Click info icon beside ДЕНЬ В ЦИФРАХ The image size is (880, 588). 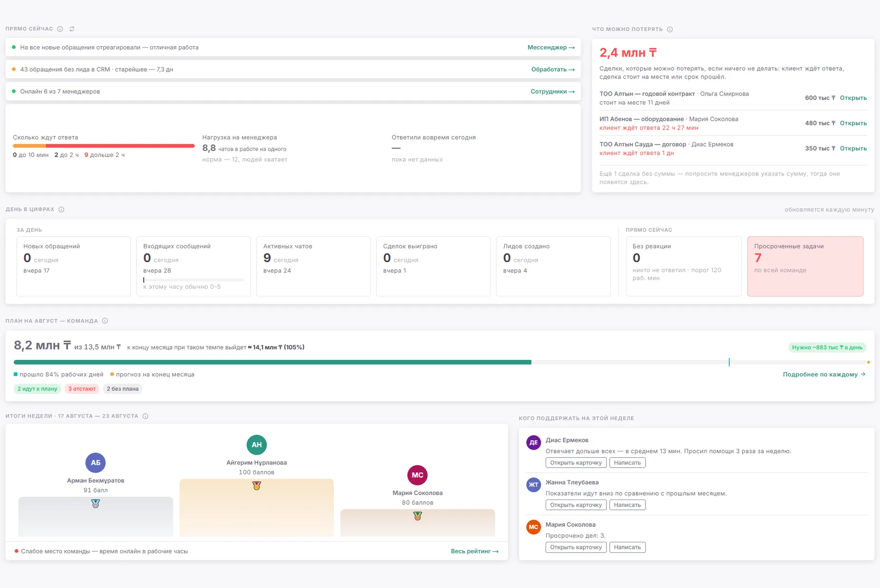tap(61, 209)
